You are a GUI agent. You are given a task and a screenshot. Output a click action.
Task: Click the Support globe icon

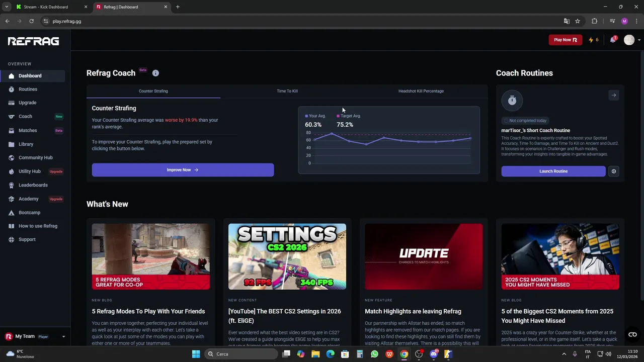(x=11, y=240)
